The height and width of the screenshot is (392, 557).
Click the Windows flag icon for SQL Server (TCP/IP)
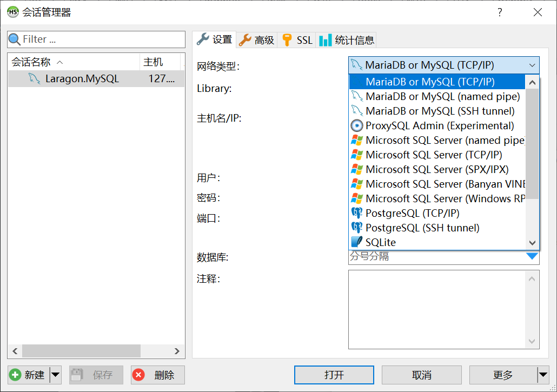[x=357, y=155]
